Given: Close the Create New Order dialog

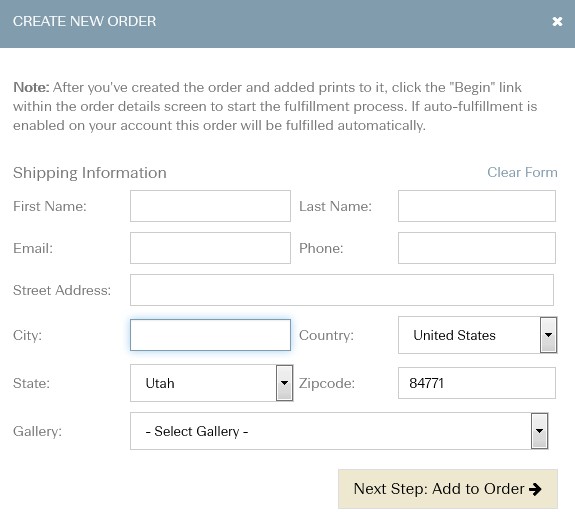Looking at the screenshot, I should coord(557,21).
